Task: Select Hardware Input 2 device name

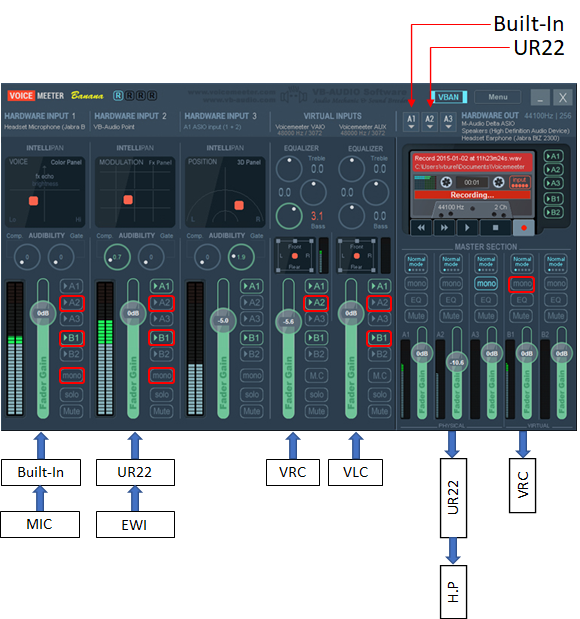Action: point(114,127)
